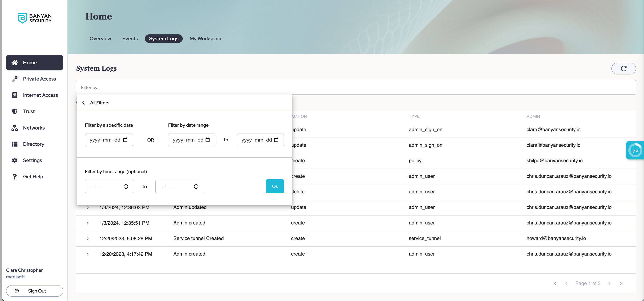Viewport: 644px width, 301px height.
Task: Open Private Access key icon in sidebar
Action: click(x=15, y=79)
